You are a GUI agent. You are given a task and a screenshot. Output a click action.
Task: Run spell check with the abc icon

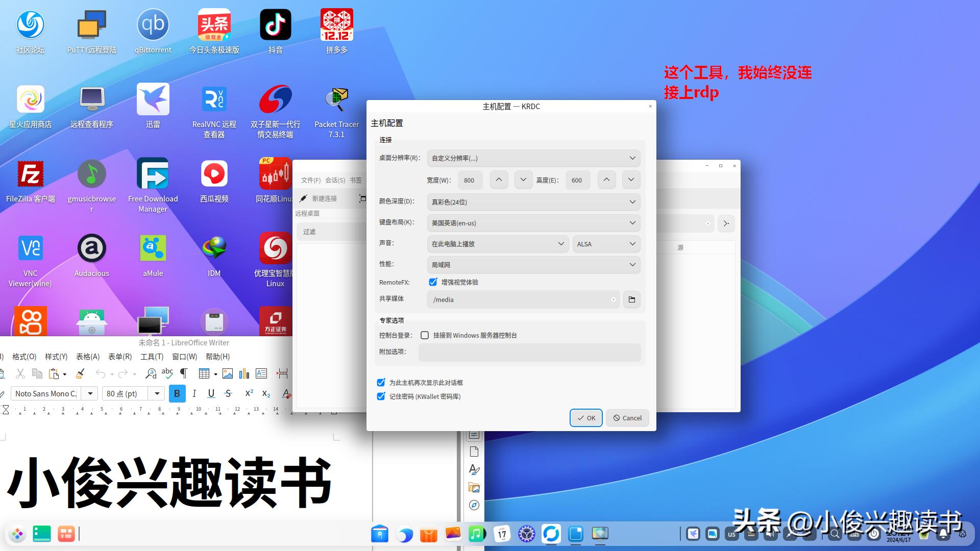tap(167, 373)
